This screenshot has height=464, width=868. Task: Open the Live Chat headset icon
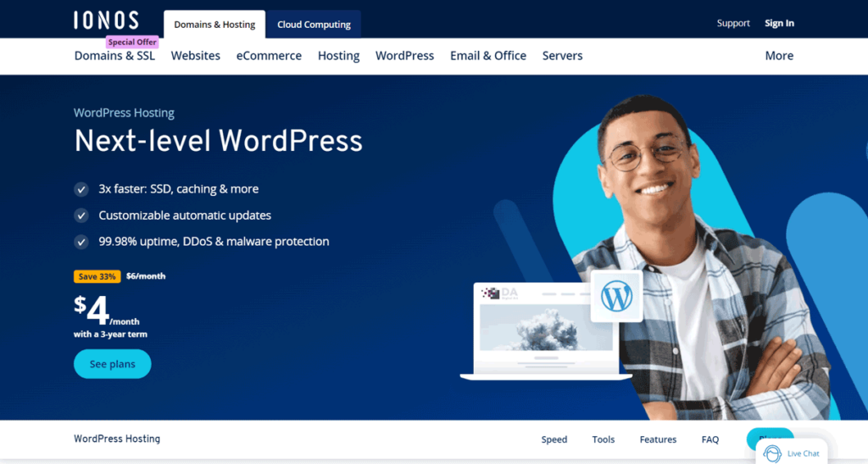(x=772, y=454)
